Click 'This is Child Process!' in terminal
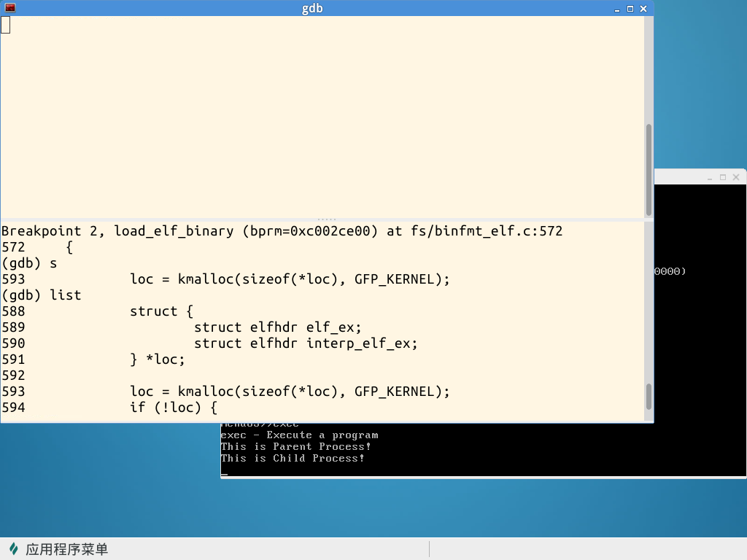 (293, 458)
